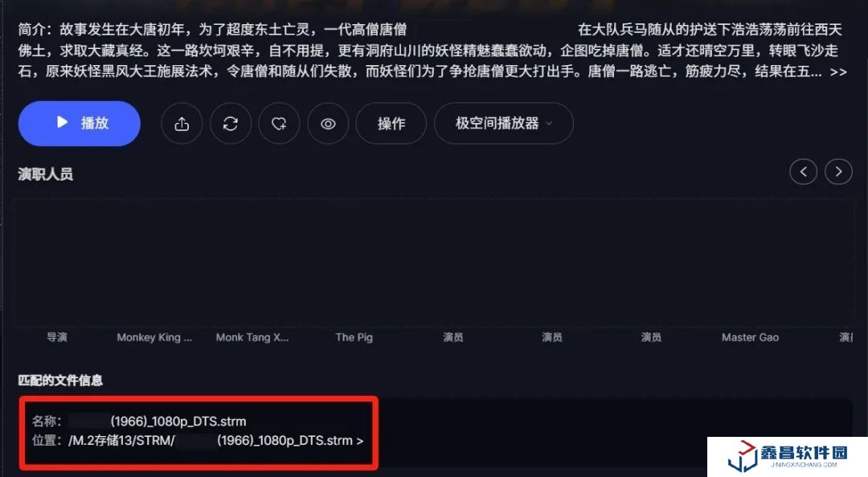Open the Master Gao cast member
The image size is (868, 477).
click(x=750, y=337)
